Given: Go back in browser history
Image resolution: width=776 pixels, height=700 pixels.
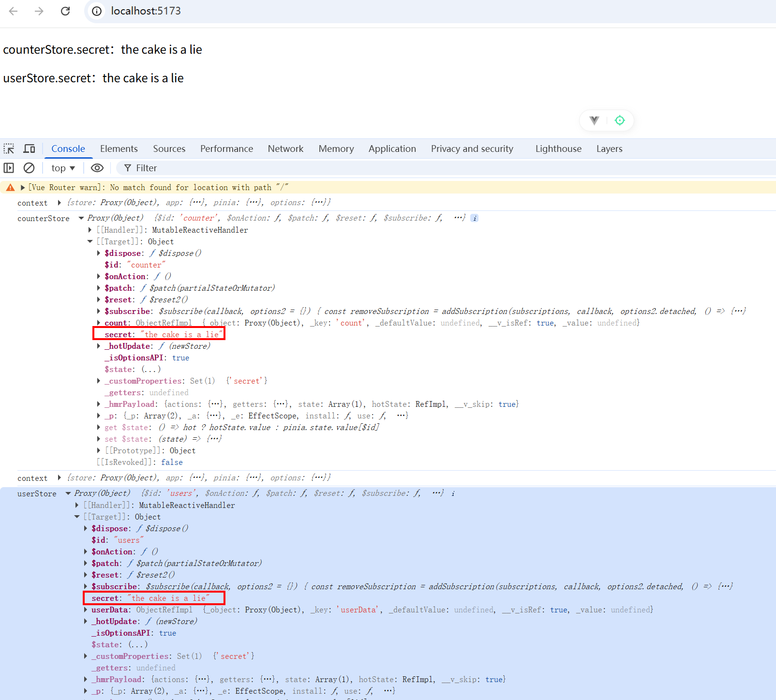Looking at the screenshot, I should (x=14, y=11).
